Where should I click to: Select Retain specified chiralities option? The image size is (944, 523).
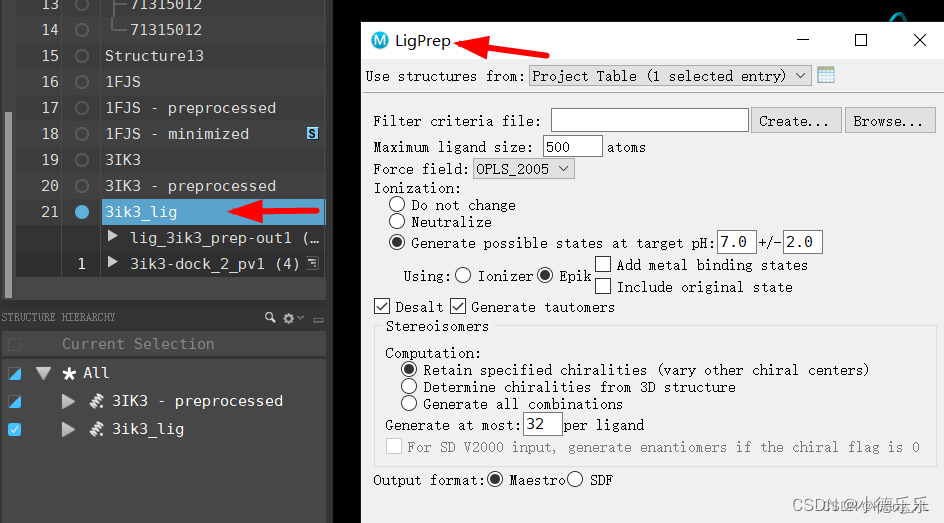tap(409, 369)
